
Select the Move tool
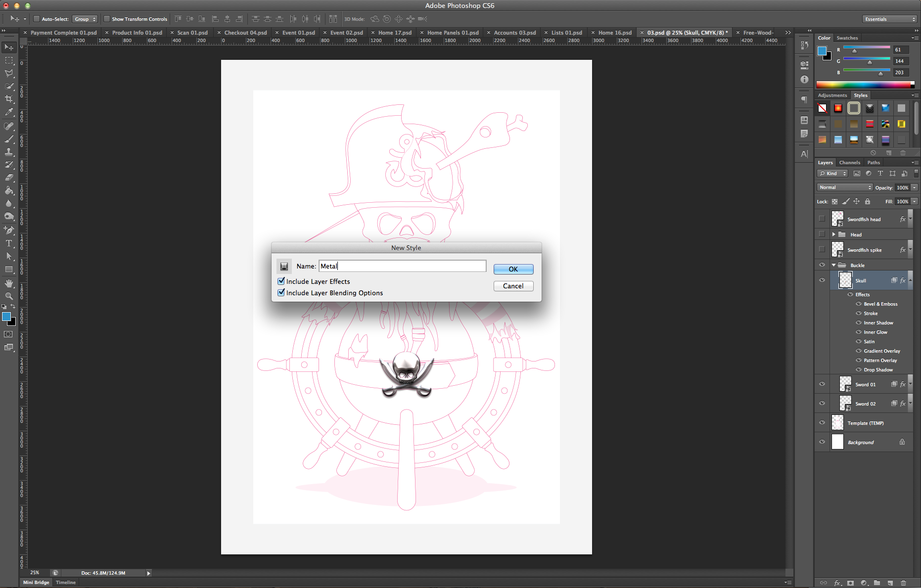point(9,47)
